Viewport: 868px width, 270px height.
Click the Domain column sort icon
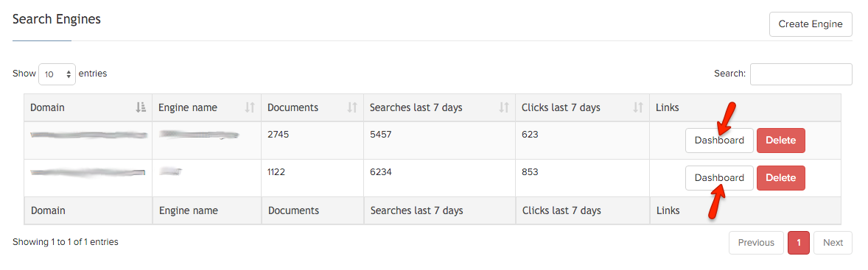141,107
